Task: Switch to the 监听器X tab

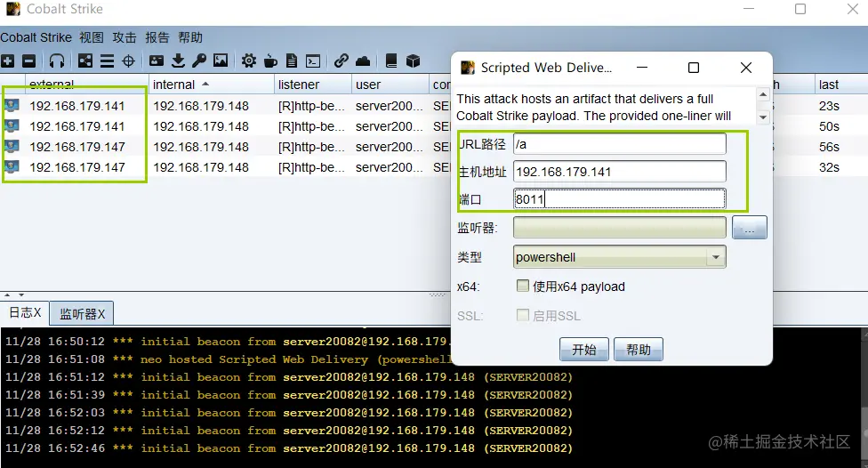Action: [82, 314]
